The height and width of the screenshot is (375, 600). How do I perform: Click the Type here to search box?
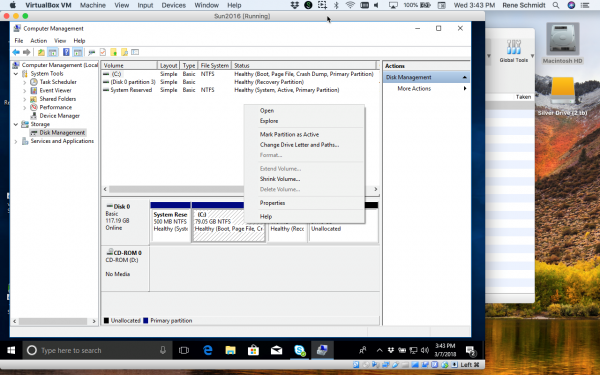click(97, 350)
